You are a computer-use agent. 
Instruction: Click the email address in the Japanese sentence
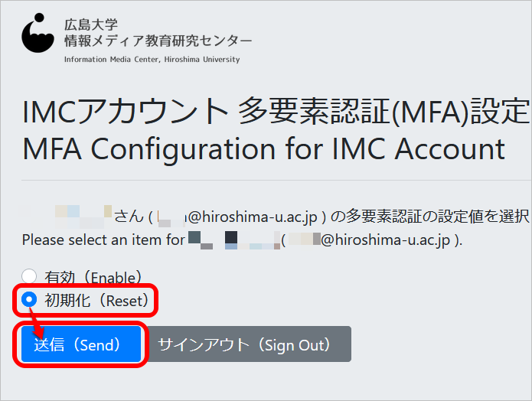coord(237,217)
